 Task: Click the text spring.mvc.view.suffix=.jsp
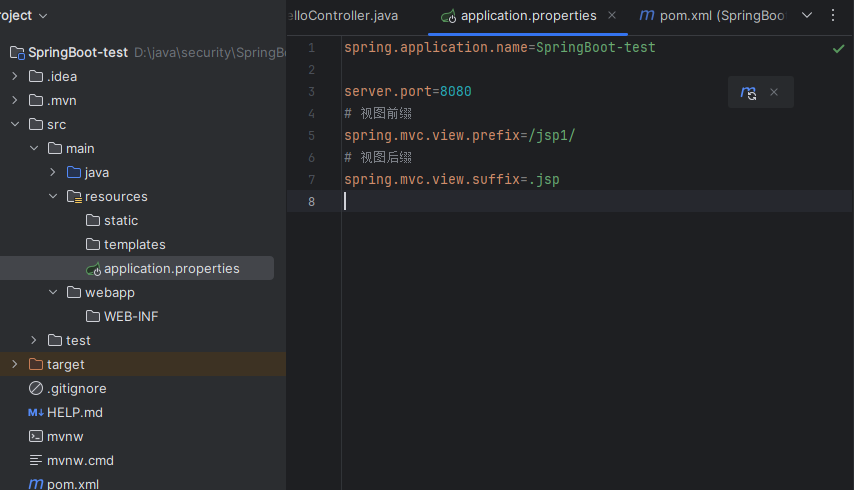pos(452,180)
